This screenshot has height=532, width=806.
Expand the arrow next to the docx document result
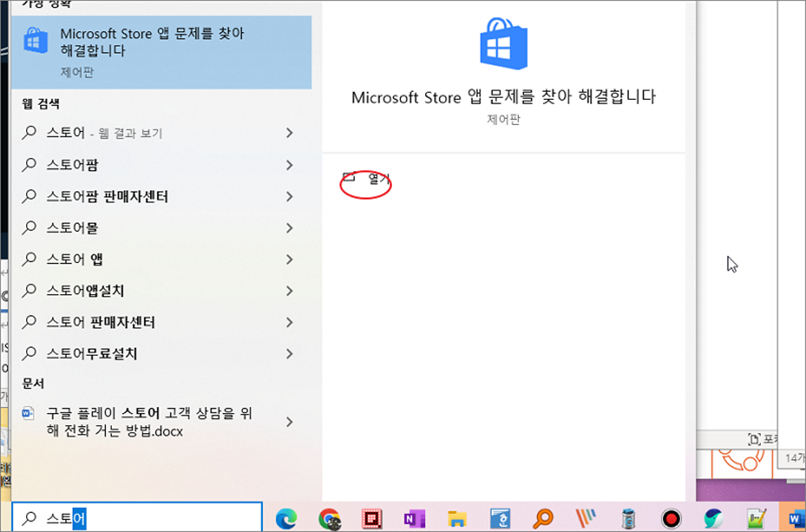click(x=290, y=422)
